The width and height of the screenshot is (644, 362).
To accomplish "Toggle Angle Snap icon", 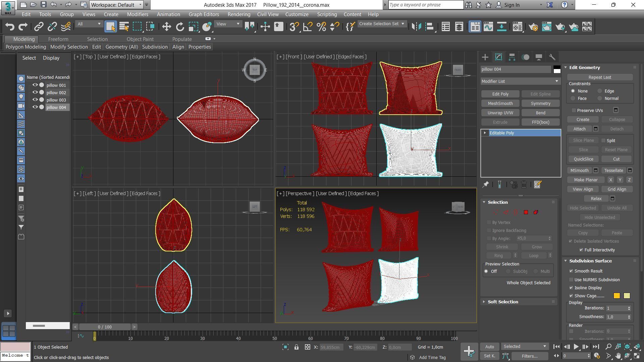I will pyautogui.click(x=308, y=27).
